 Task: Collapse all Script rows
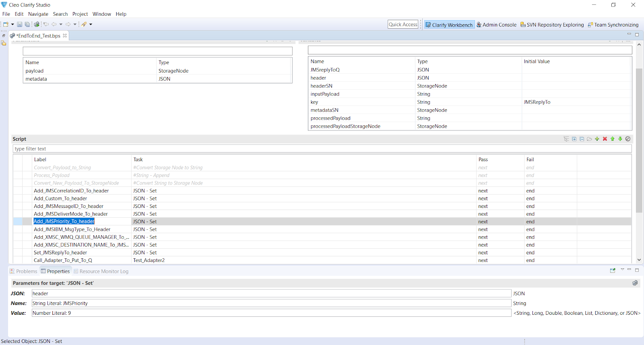tap(582, 139)
